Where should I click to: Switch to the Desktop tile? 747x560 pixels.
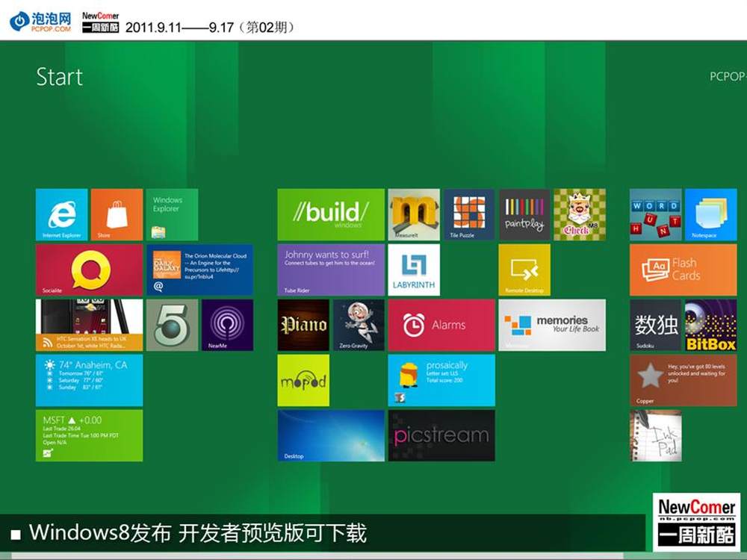click(331, 436)
